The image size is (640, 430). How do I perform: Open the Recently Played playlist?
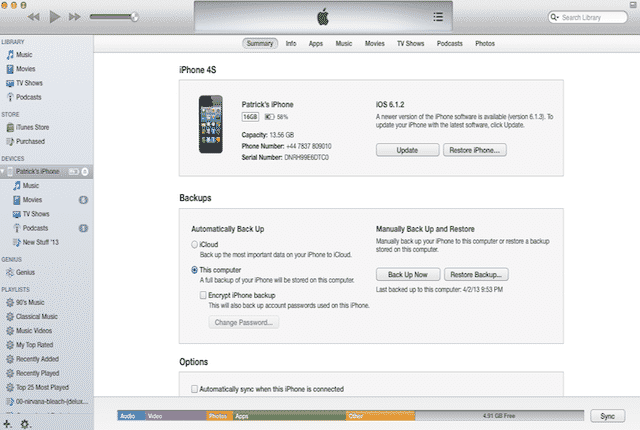pyautogui.click(x=33, y=373)
